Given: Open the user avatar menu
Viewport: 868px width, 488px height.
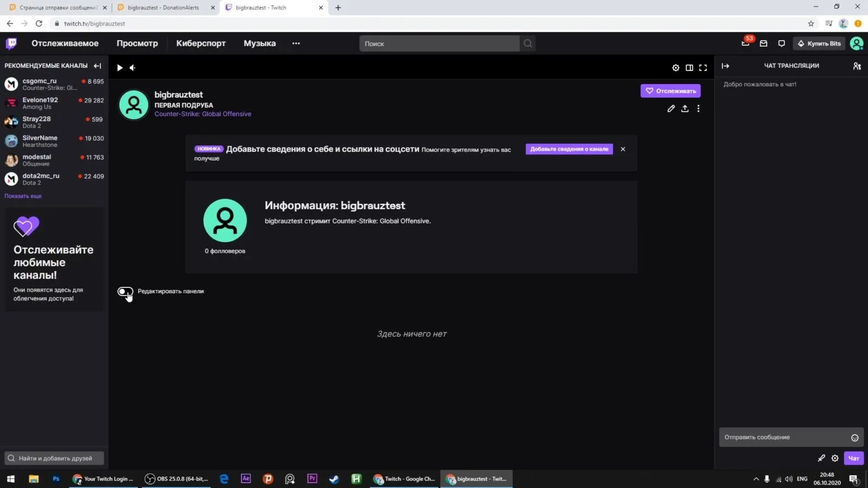Looking at the screenshot, I should pos(857,43).
